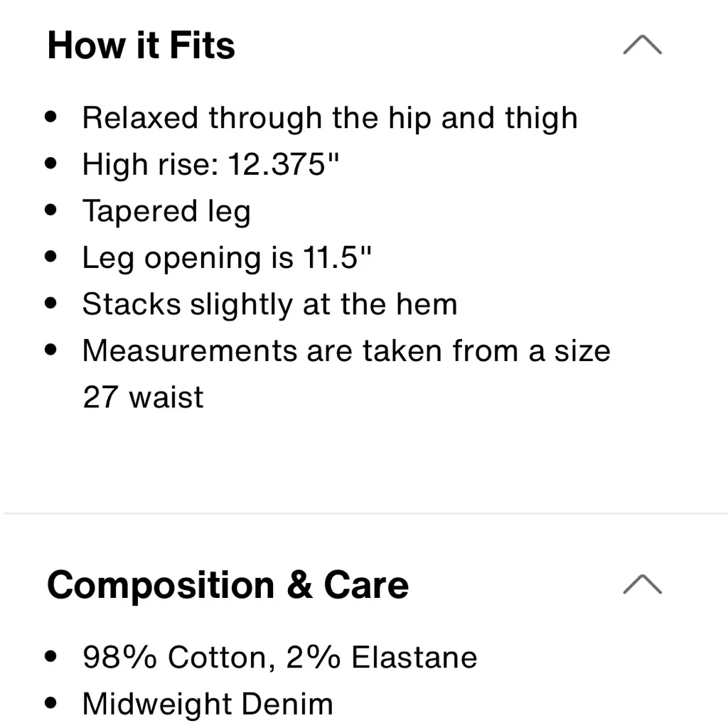Click the 98% Cotton, 2% Elastane bullet
Screen dimensions: 728x728
(279, 656)
